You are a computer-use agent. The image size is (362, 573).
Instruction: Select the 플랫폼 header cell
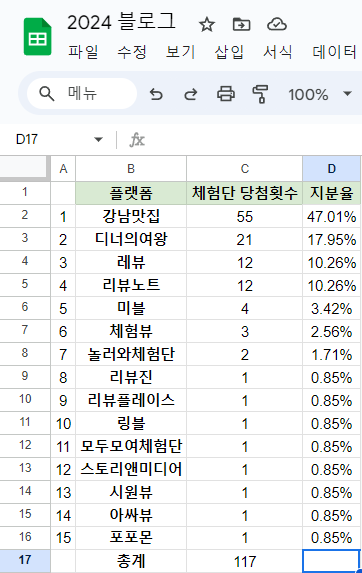131,193
